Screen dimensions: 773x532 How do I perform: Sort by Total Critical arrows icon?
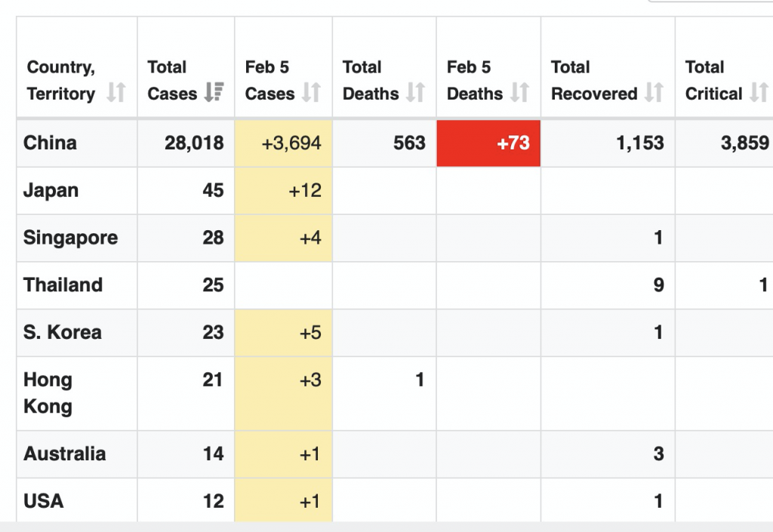pyautogui.click(x=759, y=93)
